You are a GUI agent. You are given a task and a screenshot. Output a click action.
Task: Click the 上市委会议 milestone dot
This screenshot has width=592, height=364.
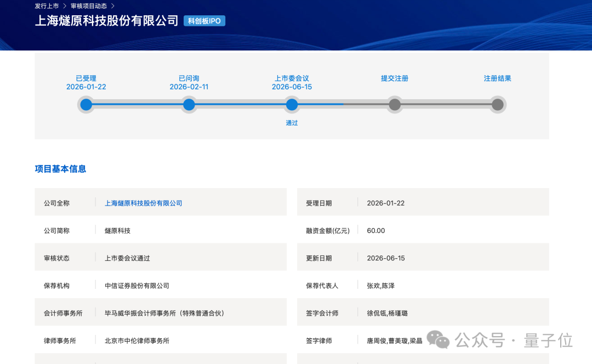(292, 105)
